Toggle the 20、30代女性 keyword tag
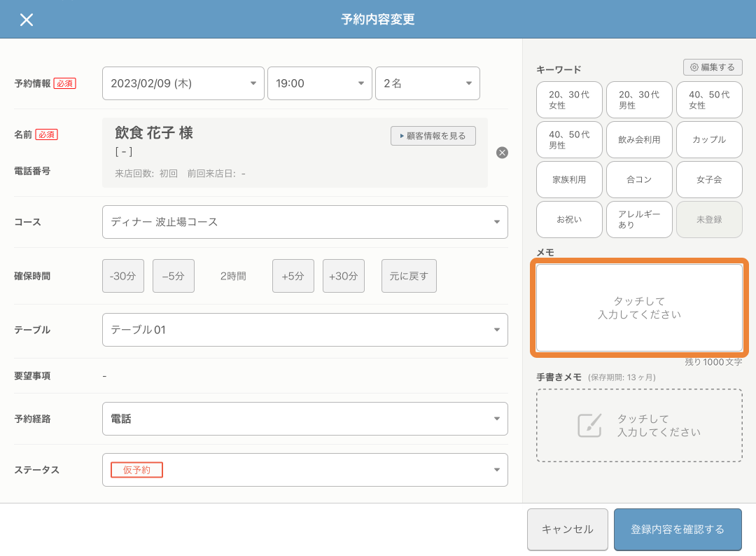This screenshot has width=756, height=556. (568, 99)
